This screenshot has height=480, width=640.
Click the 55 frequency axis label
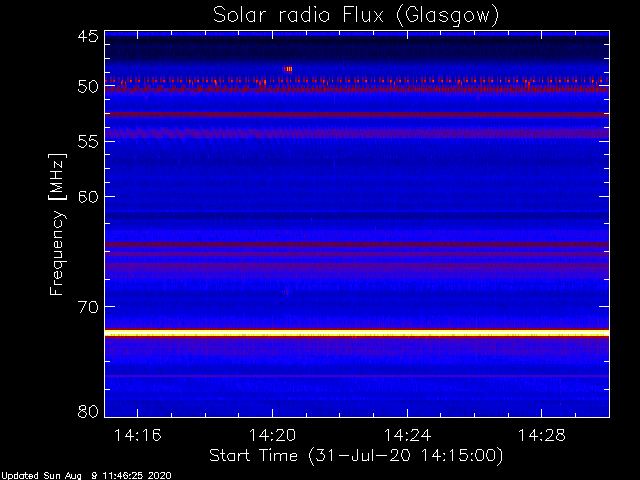[x=88, y=142]
